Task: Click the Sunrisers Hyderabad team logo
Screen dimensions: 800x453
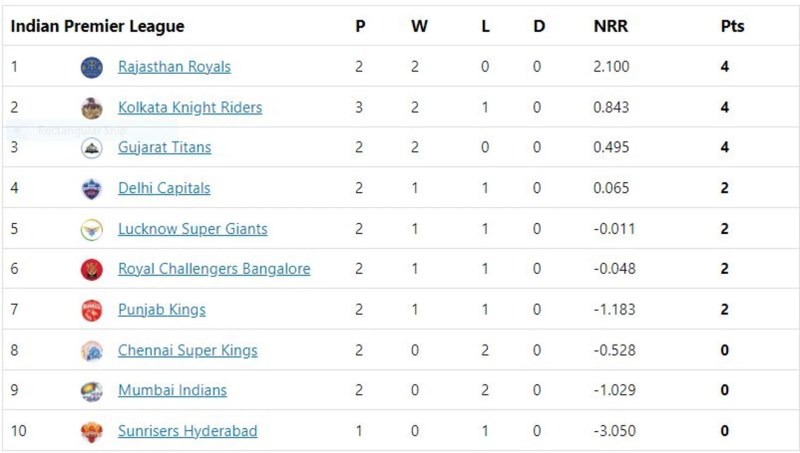Action: [x=92, y=432]
